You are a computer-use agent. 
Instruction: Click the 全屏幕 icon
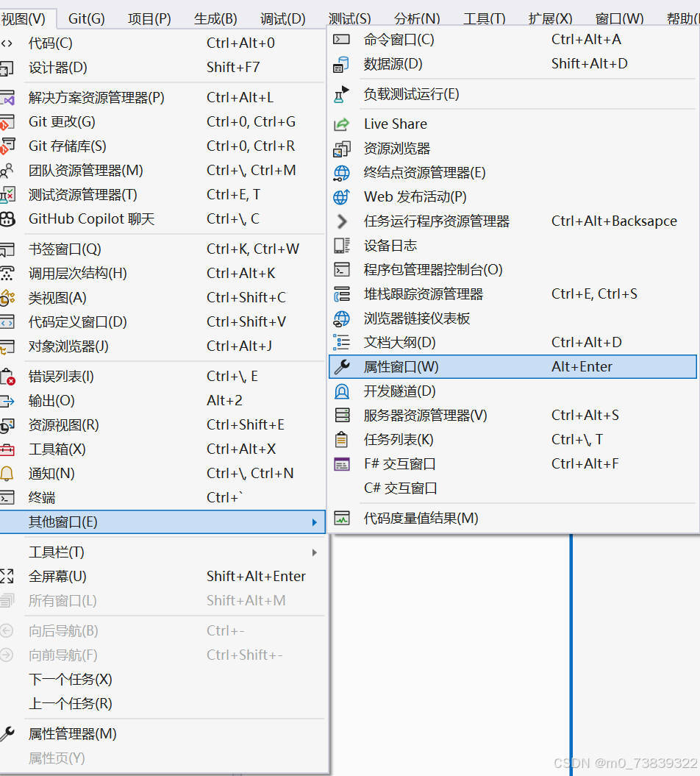pyautogui.click(x=7, y=576)
